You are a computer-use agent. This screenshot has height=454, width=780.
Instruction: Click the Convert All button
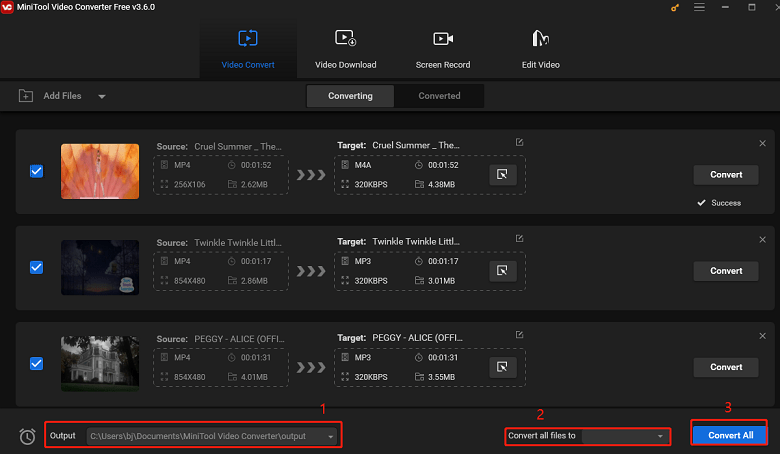click(x=730, y=435)
